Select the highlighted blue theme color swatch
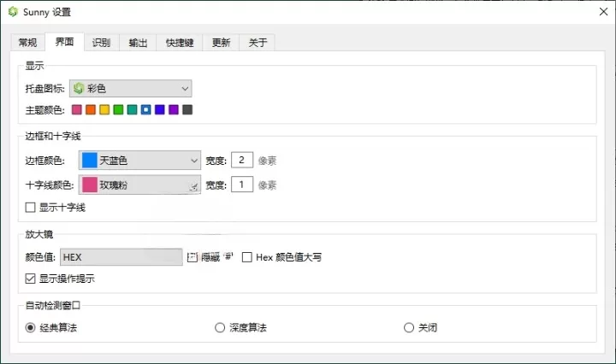The image size is (616, 364). pos(145,110)
